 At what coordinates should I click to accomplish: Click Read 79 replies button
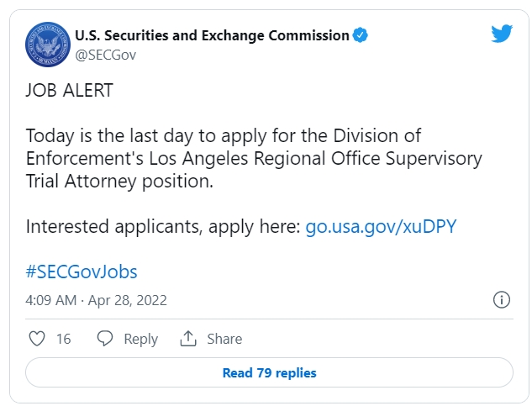pos(269,372)
